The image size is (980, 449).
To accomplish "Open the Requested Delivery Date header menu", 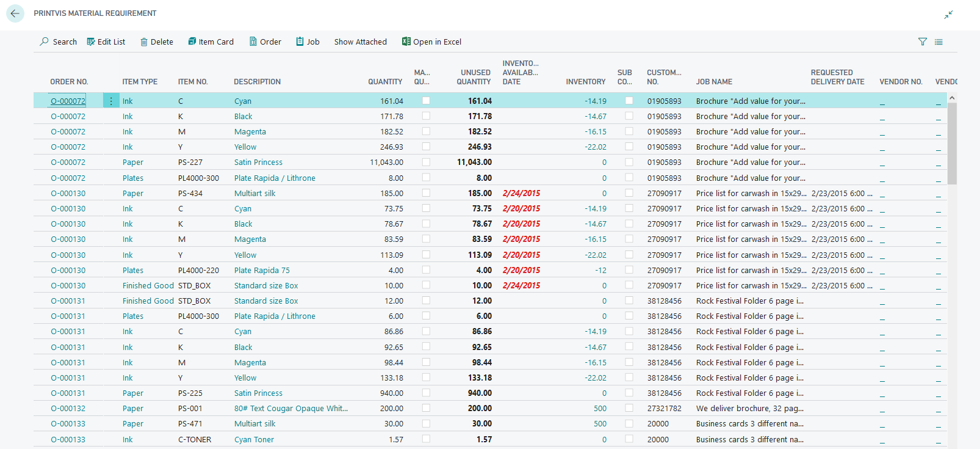I will (837, 77).
